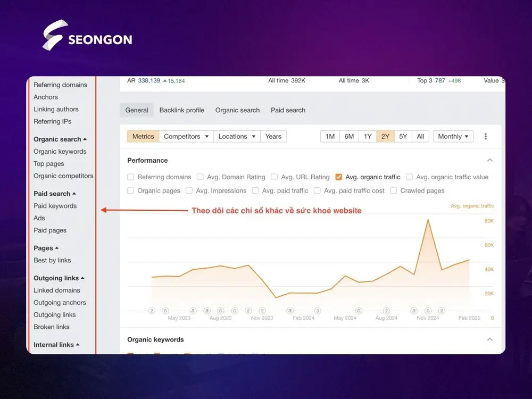This screenshot has width=532, height=399.
Task: Open Referring IPs in the sidebar
Action: (x=53, y=121)
